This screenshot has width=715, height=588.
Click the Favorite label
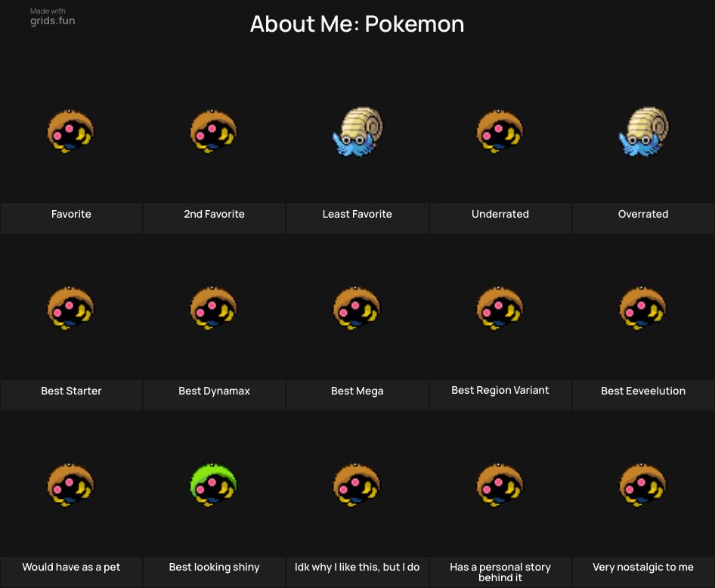click(x=71, y=214)
